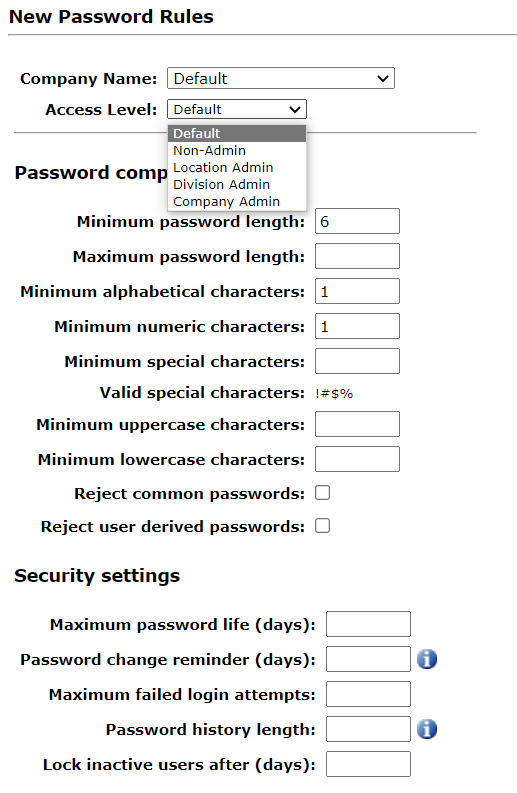Open the Company Name dropdown
Screen dimensions: 517x793
(x=281, y=78)
